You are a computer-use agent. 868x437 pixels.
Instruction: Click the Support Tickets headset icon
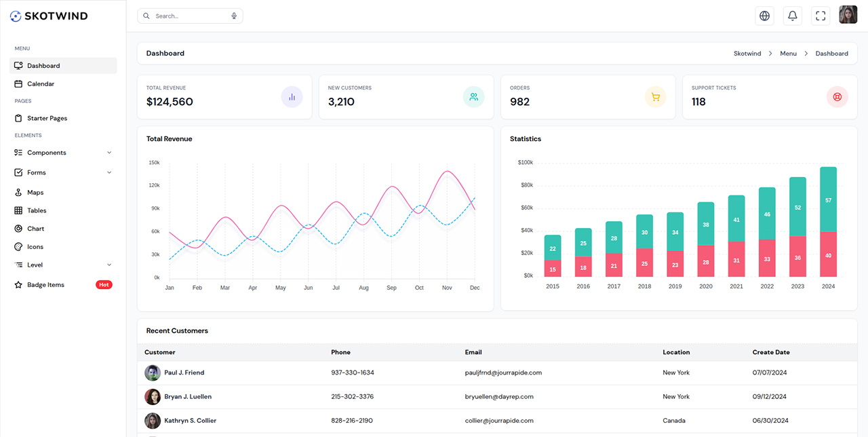837,97
